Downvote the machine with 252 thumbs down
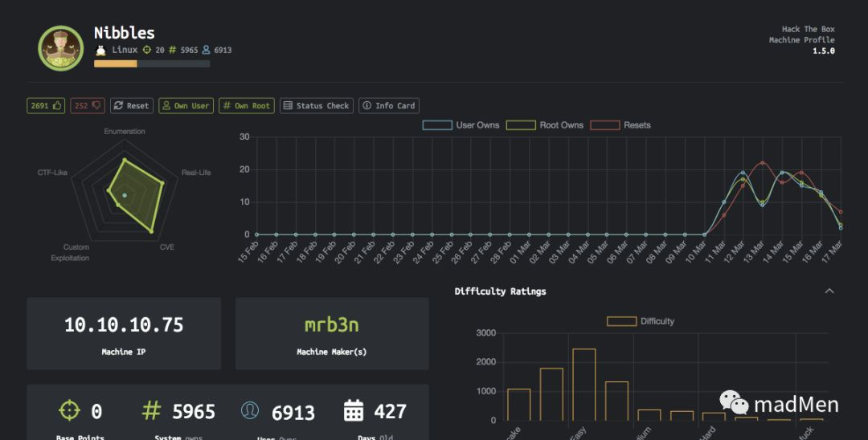The width and height of the screenshot is (868, 440). (x=88, y=105)
